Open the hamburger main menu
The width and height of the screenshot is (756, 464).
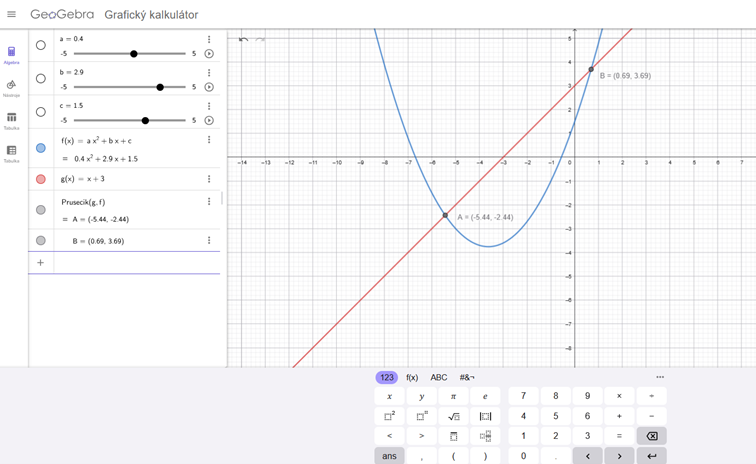(x=12, y=15)
